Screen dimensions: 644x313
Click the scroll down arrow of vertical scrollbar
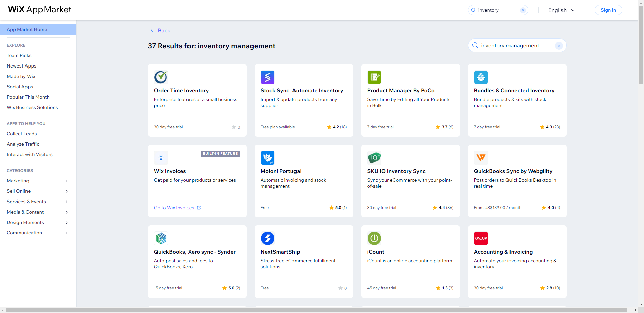point(641,304)
